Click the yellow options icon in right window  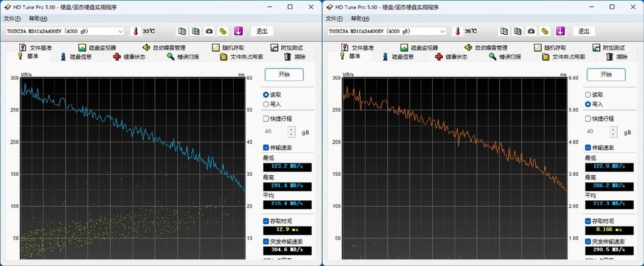click(x=545, y=31)
